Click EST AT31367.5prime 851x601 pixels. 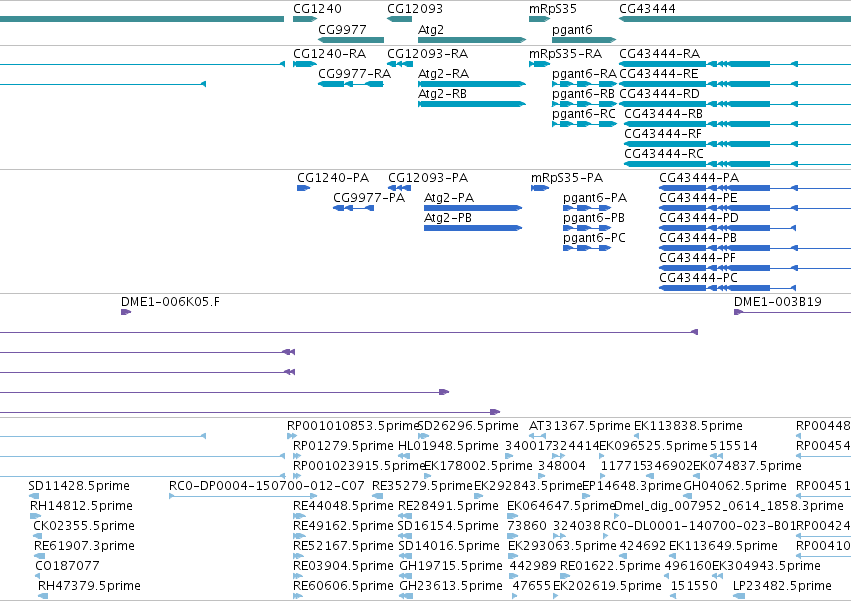[580, 426]
